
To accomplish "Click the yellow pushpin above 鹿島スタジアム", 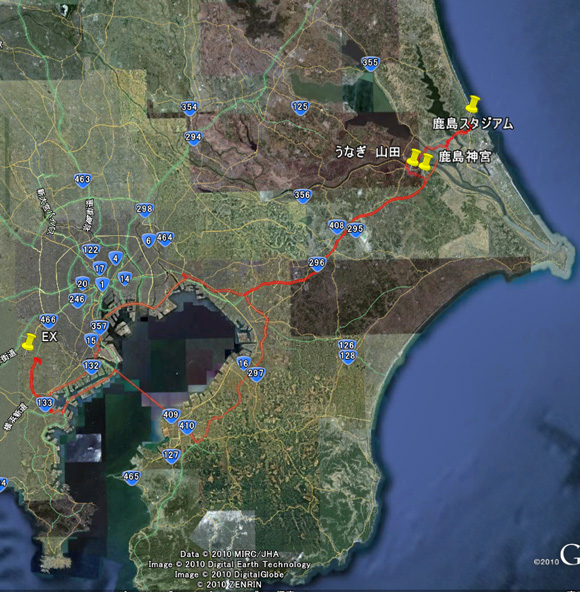I will pos(472,104).
